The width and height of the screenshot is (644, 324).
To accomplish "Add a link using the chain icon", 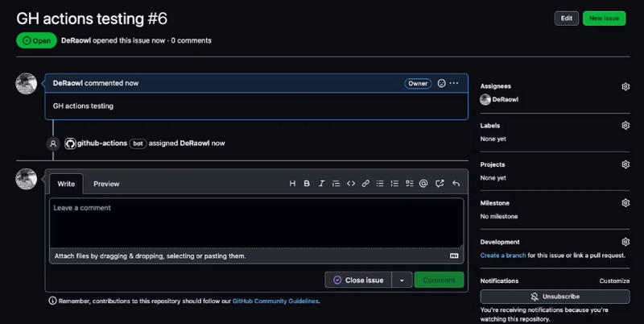I will pos(365,184).
